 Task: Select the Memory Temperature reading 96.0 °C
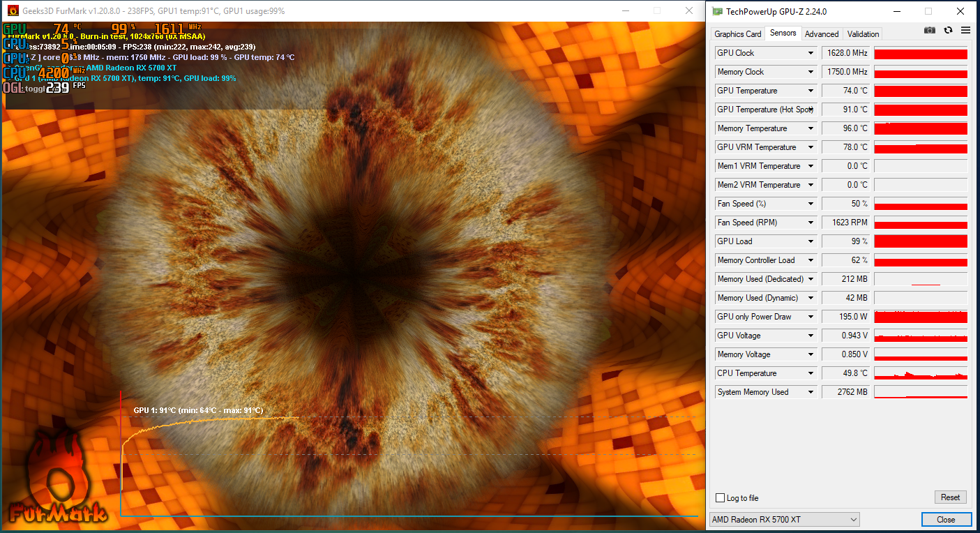(846, 128)
